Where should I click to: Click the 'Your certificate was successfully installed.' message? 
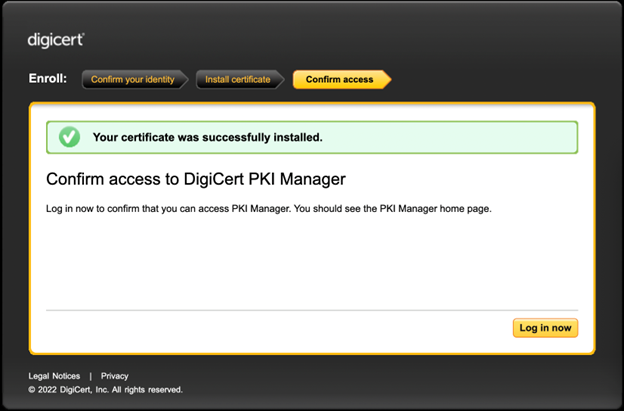[208, 138]
